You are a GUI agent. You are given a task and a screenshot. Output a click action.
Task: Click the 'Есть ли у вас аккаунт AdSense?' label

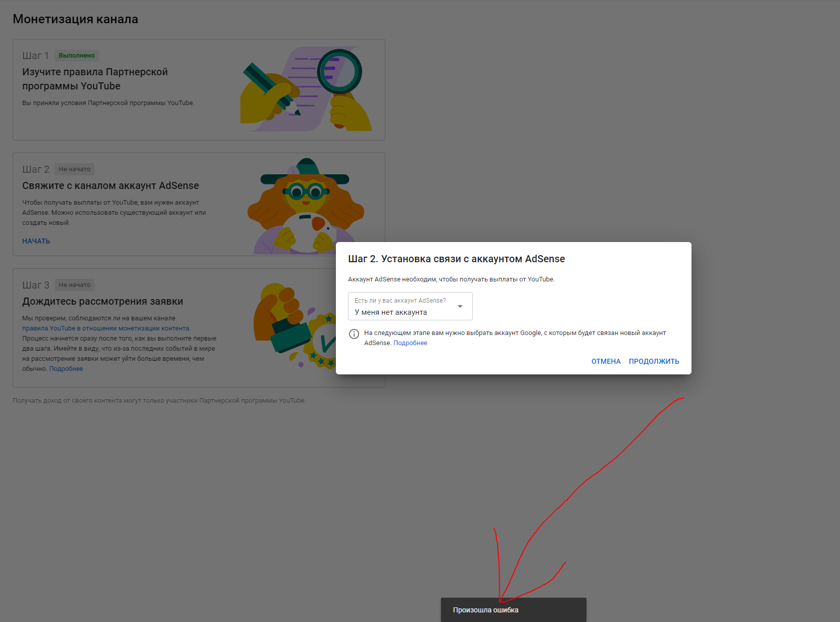pyautogui.click(x=400, y=301)
